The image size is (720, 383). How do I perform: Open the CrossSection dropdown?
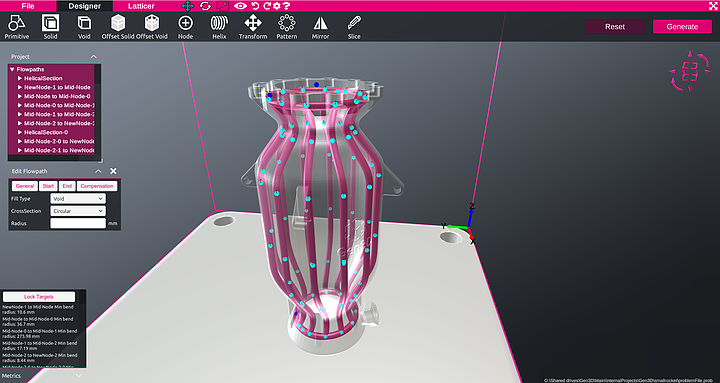(78, 211)
